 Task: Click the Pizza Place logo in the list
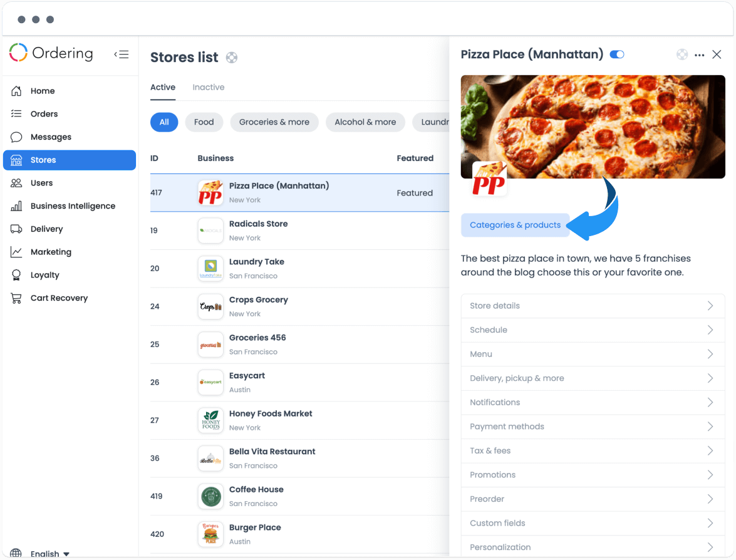[x=210, y=193]
